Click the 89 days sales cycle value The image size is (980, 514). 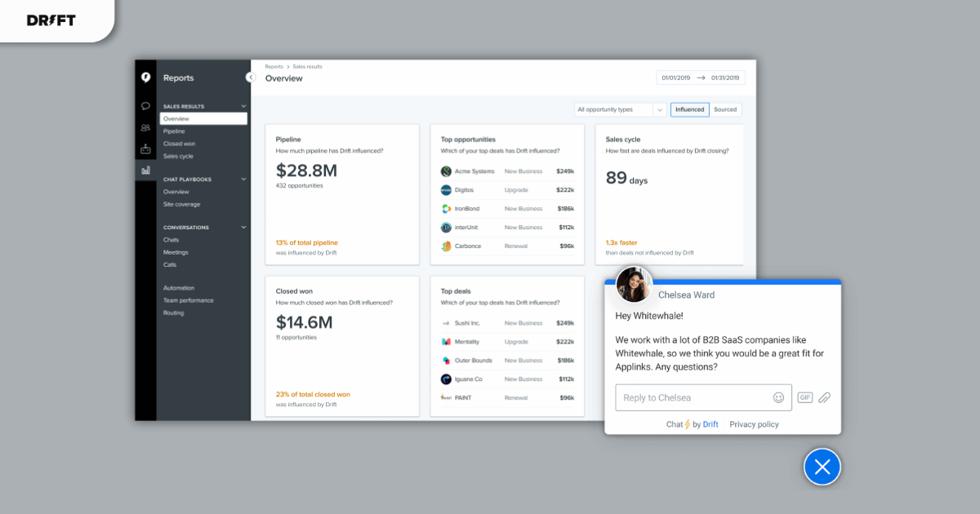pyautogui.click(x=626, y=178)
